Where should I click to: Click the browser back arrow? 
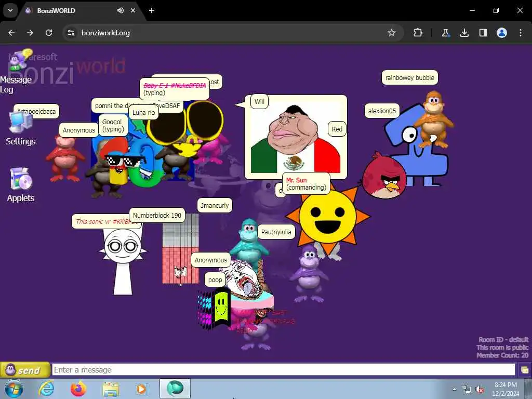[11, 33]
